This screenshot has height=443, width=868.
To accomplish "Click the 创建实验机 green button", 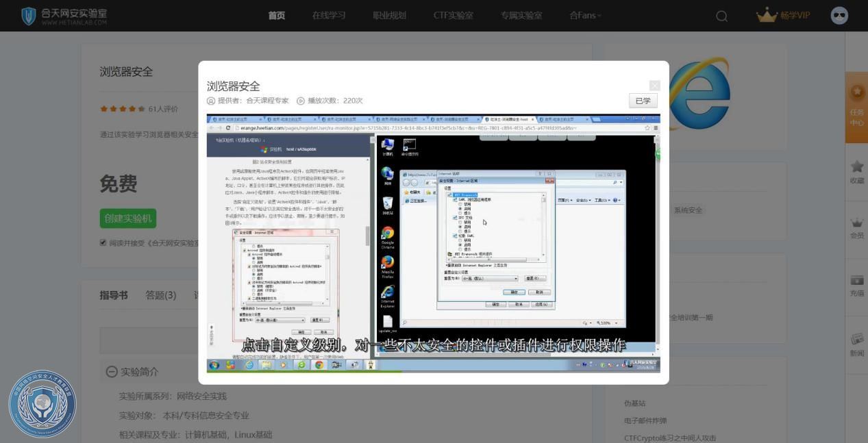I will pyautogui.click(x=127, y=218).
